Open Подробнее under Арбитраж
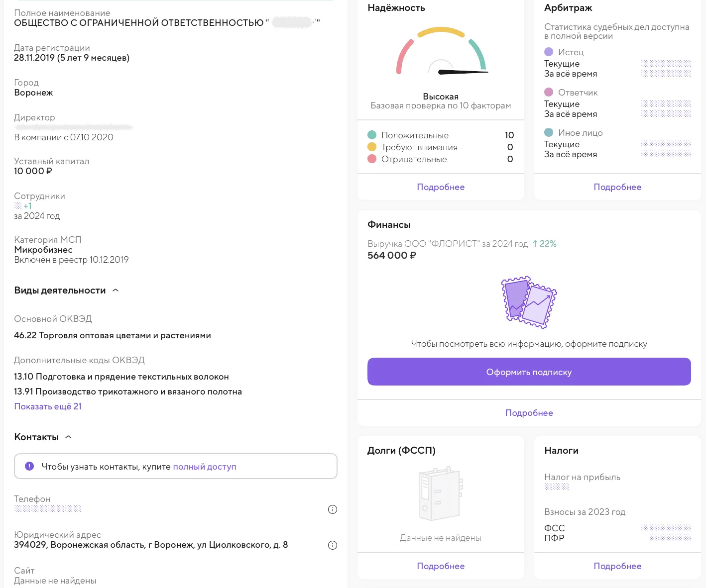 tap(617, 187)
